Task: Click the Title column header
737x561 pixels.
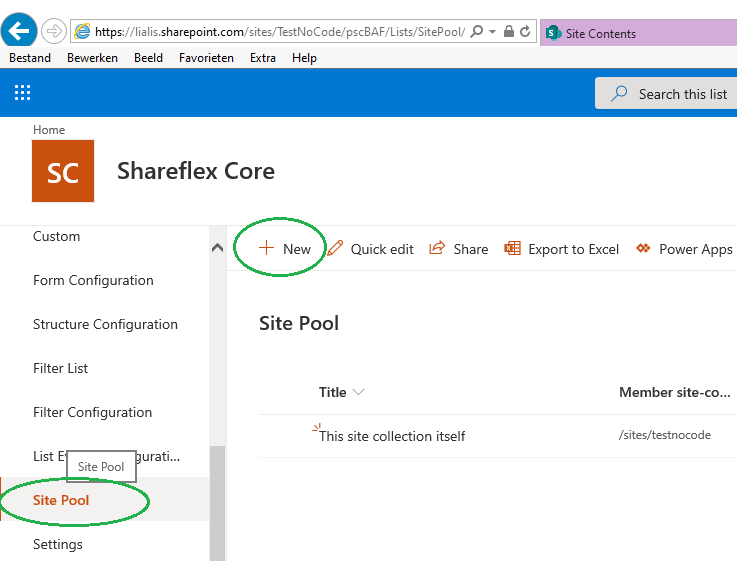Action: 332,392
